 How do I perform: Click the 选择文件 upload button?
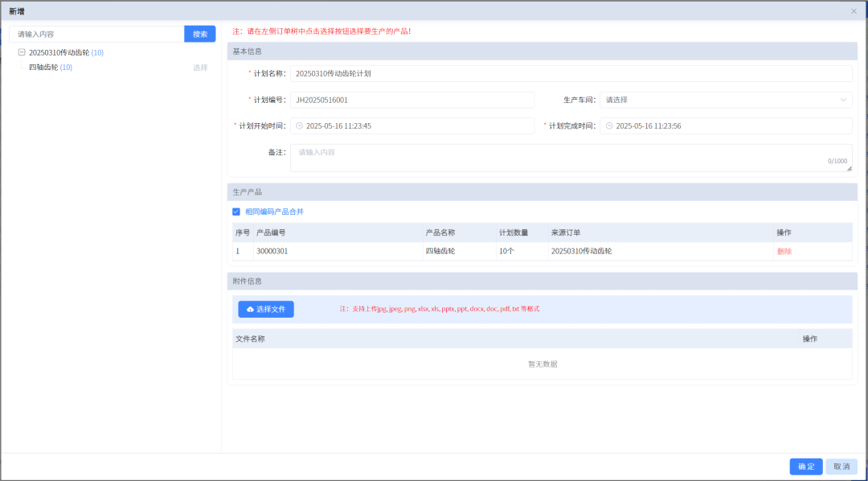(266, 309)
